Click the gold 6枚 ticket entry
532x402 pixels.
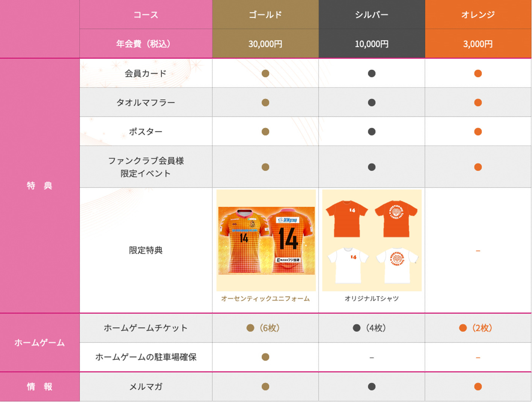pos(263,328)
